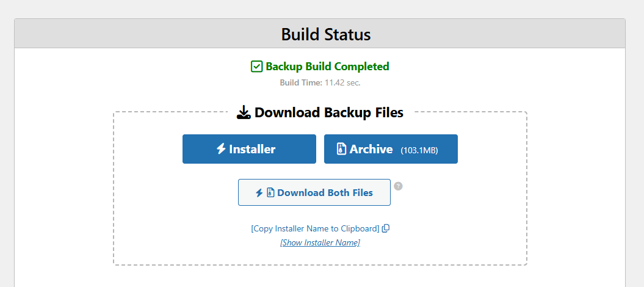Click the lightning bolt icon on Installer button
Screen dimensions: 644x287
point(222,148)
